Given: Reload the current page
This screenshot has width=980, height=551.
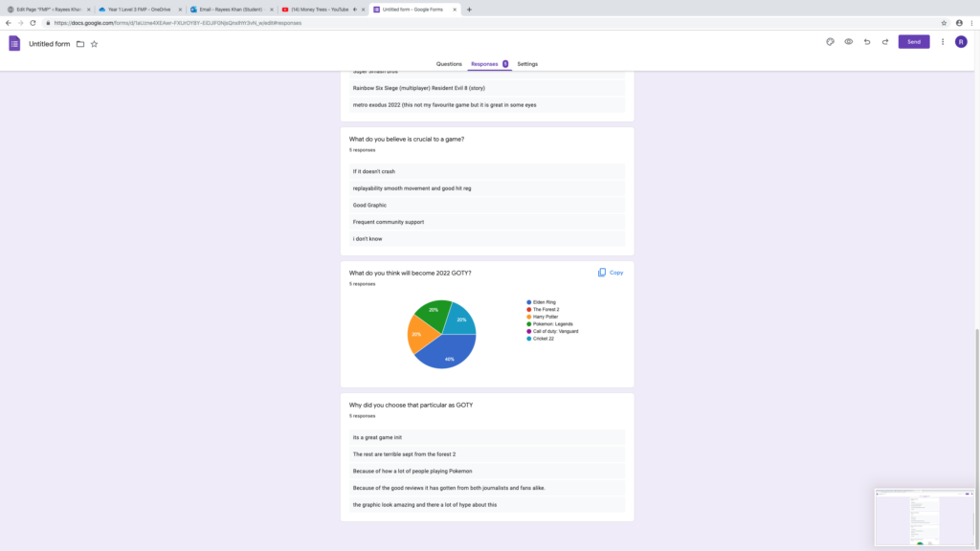Looking at the screenshot, I should click(x=33, y=23).
